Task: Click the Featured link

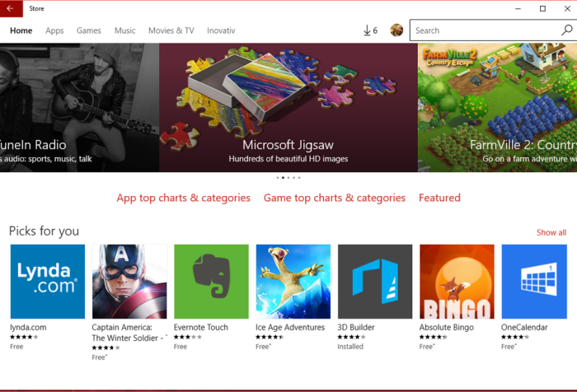Action: 439,198
